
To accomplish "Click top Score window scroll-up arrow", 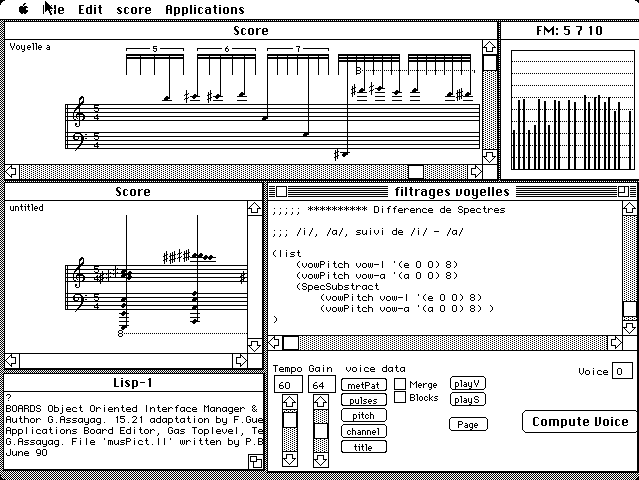I will [489, 46].
